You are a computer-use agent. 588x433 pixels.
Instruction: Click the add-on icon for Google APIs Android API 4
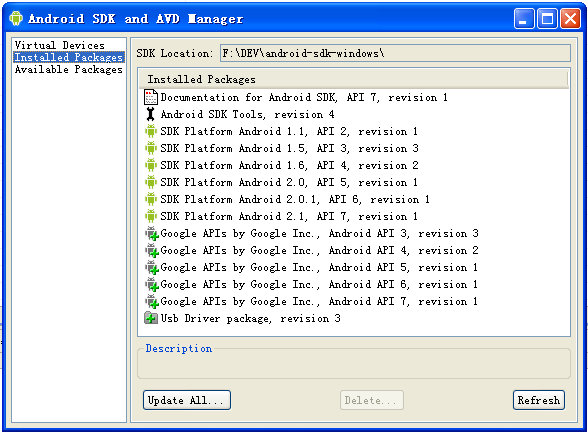[x=152, y=250]
